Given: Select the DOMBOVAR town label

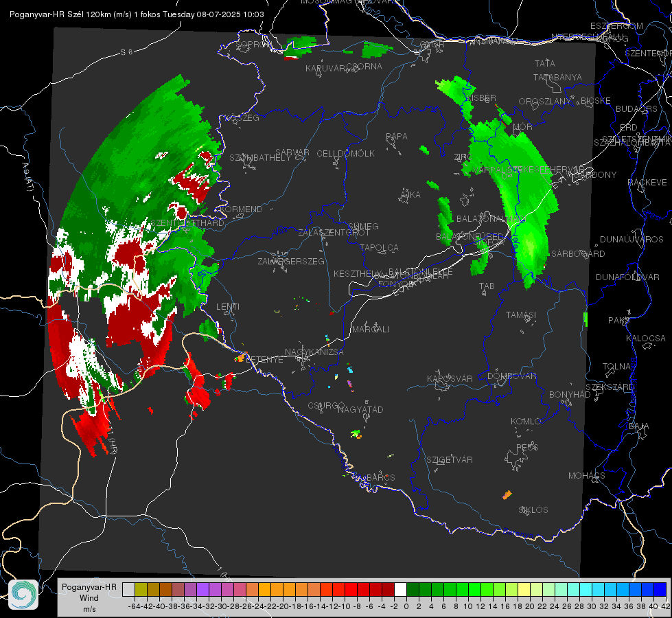Looking at the screenshot, I should point(512,376).
